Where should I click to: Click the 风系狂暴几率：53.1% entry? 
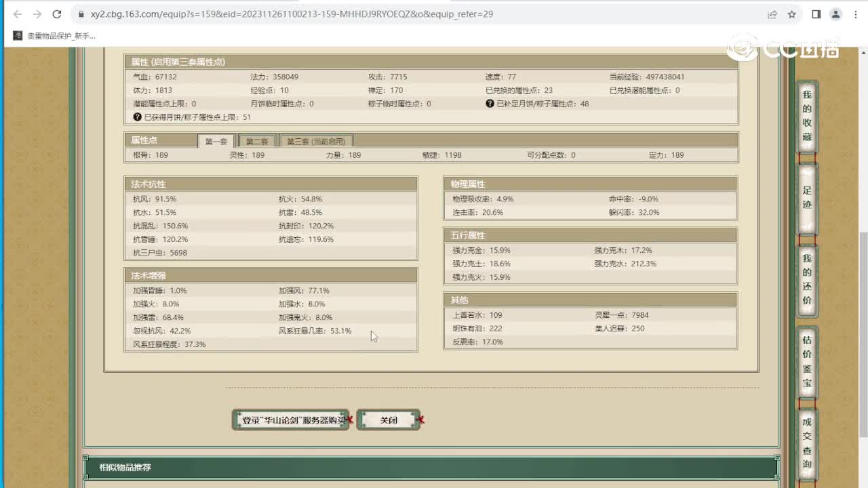coord(315,331)
